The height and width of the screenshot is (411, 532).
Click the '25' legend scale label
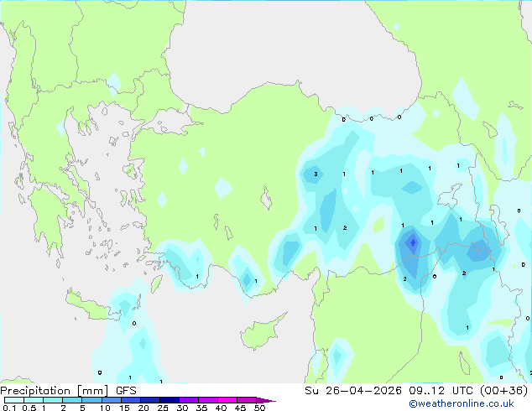[163, 408]
